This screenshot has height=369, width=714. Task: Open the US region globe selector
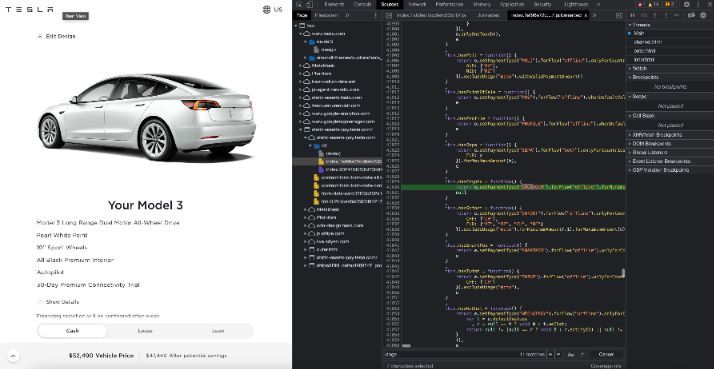click(x=273, y=10)
